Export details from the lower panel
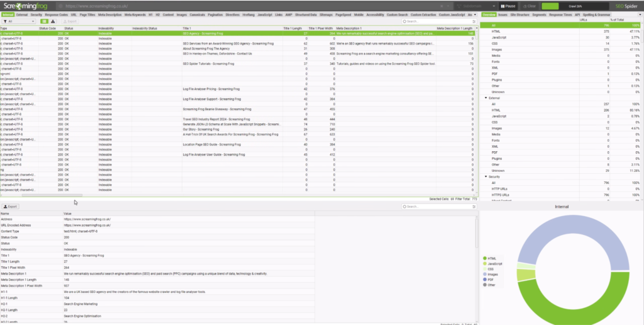644x325 pixels. [10, 207]
